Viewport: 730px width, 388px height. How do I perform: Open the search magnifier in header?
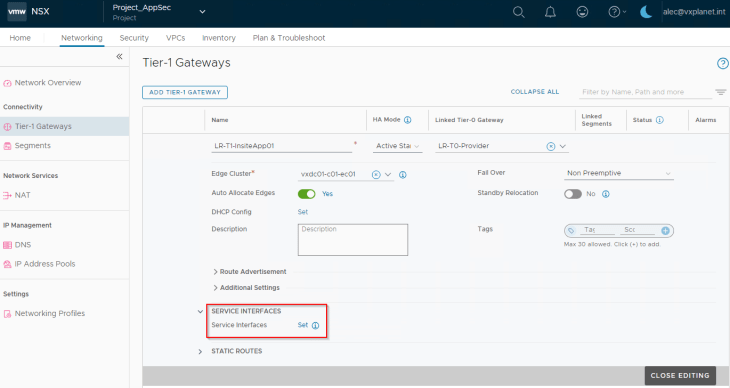pos(519,12)
